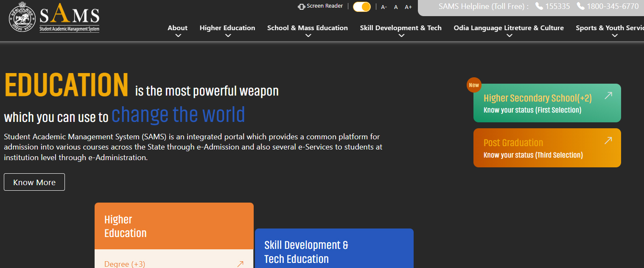Screen dimensions: 644x268
Task: Select the Skill Development & Tech Education card
Action: 334,251
